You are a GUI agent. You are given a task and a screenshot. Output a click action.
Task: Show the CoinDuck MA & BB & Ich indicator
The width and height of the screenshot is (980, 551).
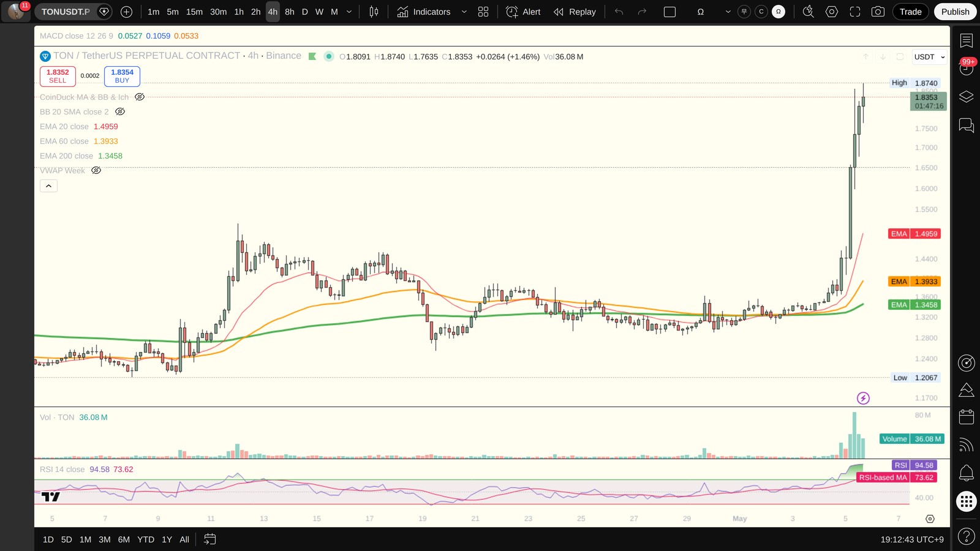point(140,97)
